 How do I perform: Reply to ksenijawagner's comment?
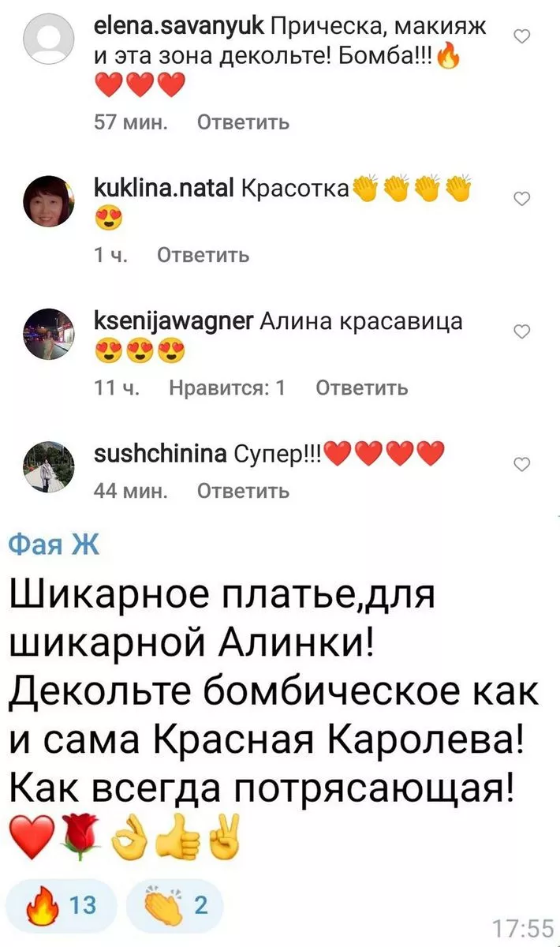(x=362, y=387)
